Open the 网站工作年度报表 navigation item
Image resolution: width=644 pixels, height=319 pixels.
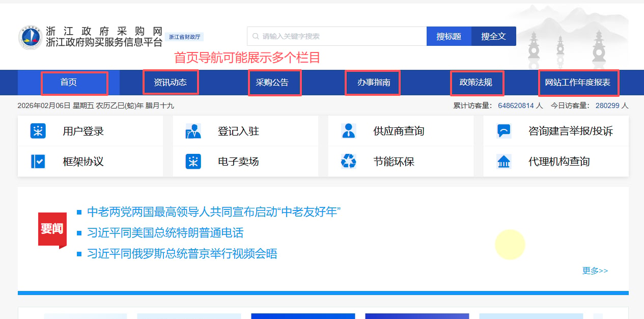(x=578, y=83)
